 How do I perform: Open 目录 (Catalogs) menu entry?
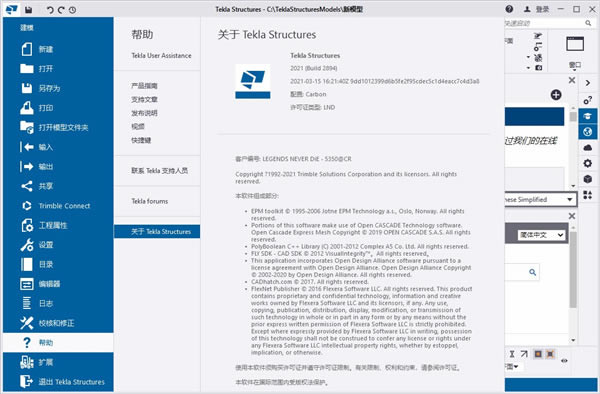58,264
